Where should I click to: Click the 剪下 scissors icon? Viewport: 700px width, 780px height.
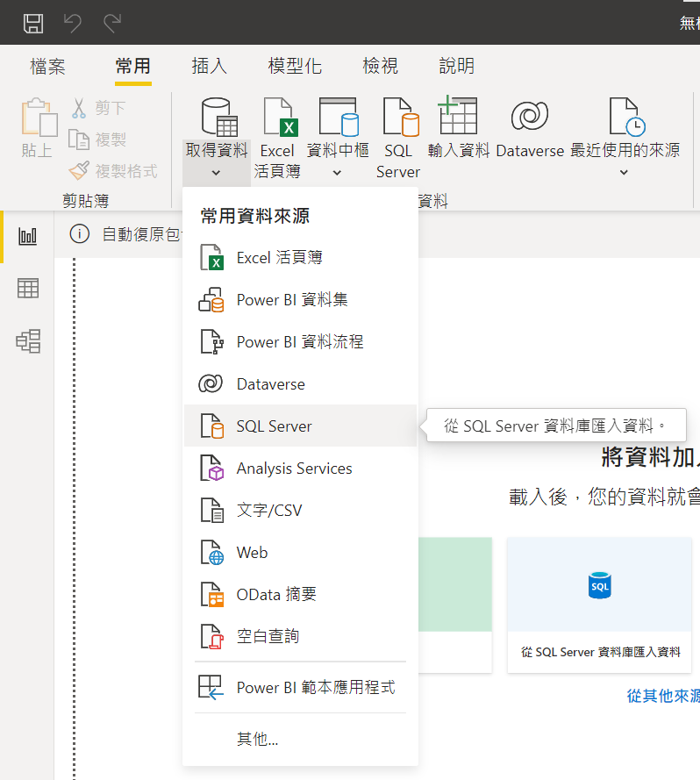(79, 108)
